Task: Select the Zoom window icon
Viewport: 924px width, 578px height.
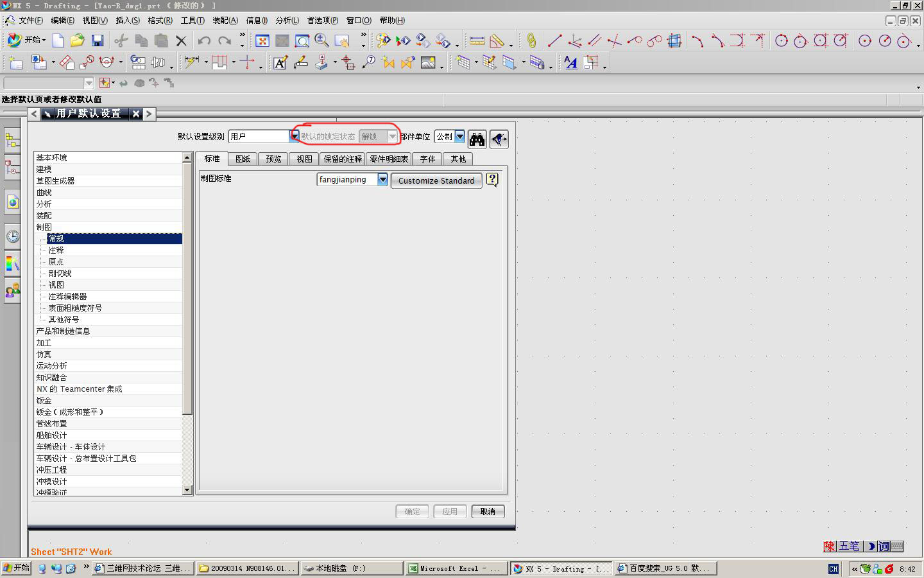Action: (x=302, y=41)
